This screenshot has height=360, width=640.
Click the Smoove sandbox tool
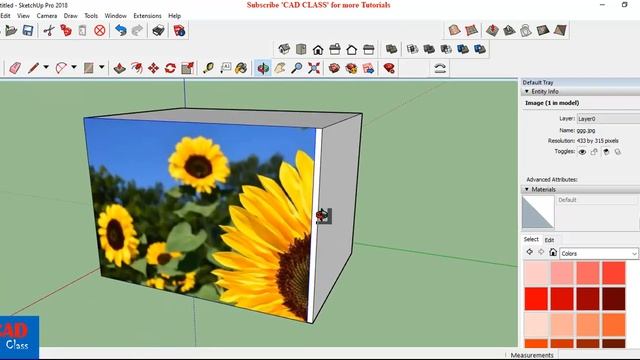pos(492,30)
